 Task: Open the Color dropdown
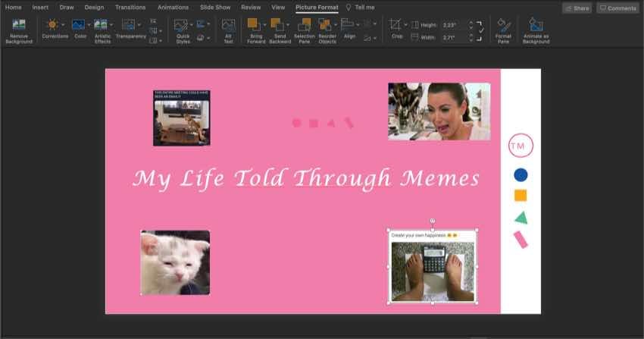tap(89, 24)
